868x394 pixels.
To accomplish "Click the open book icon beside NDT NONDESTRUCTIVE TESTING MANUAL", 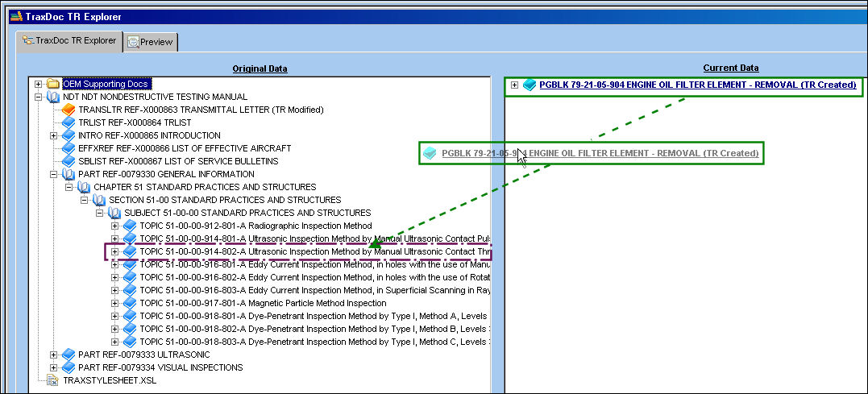I will [53, 97].
